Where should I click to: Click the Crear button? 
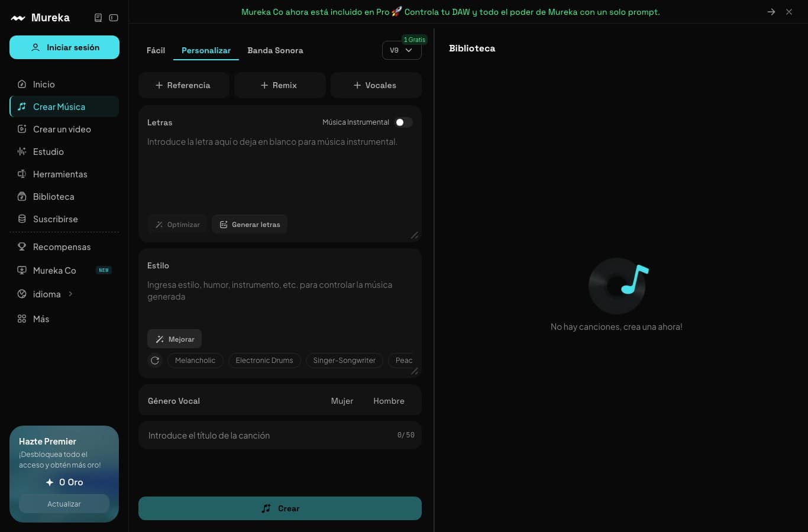tap(280, 508)
